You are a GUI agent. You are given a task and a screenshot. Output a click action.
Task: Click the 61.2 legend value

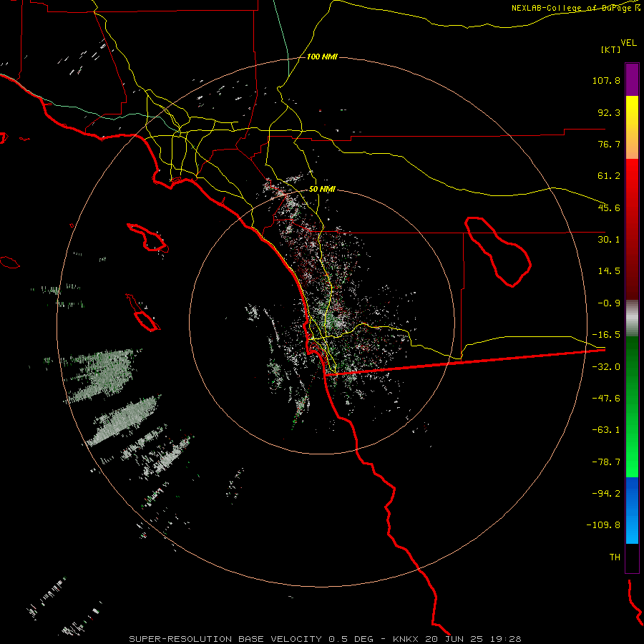[609, 176]
